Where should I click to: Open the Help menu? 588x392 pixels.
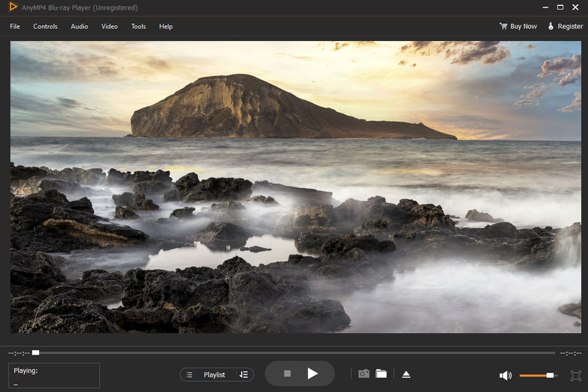(166, 26)
